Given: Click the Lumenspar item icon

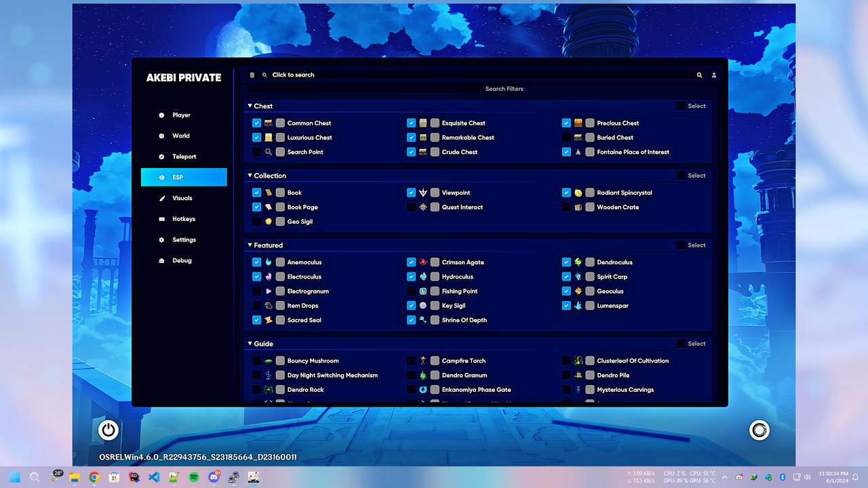Looking at the screenshot, I should point(578,306).
